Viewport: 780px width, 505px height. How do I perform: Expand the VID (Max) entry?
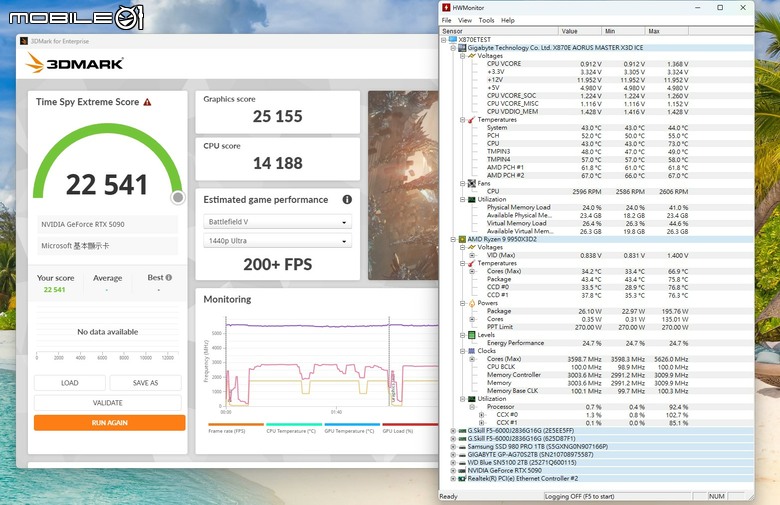coord(472,255)
